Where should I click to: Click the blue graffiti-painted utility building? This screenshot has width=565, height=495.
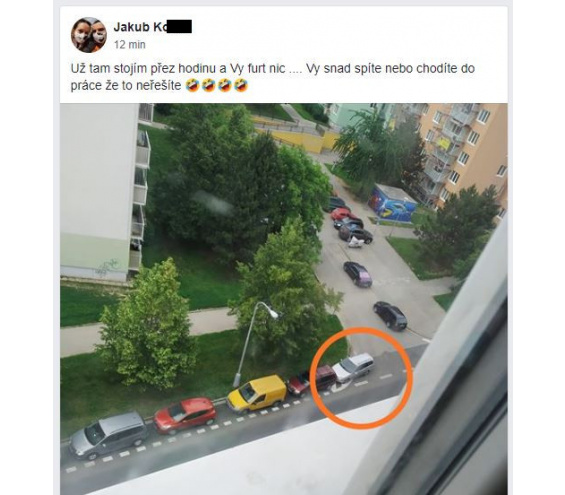coord(392,204)
